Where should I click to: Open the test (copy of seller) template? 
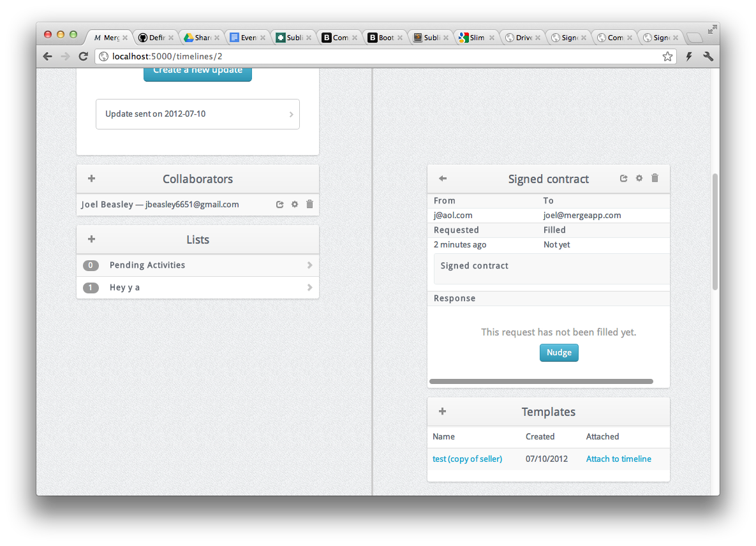467,459
